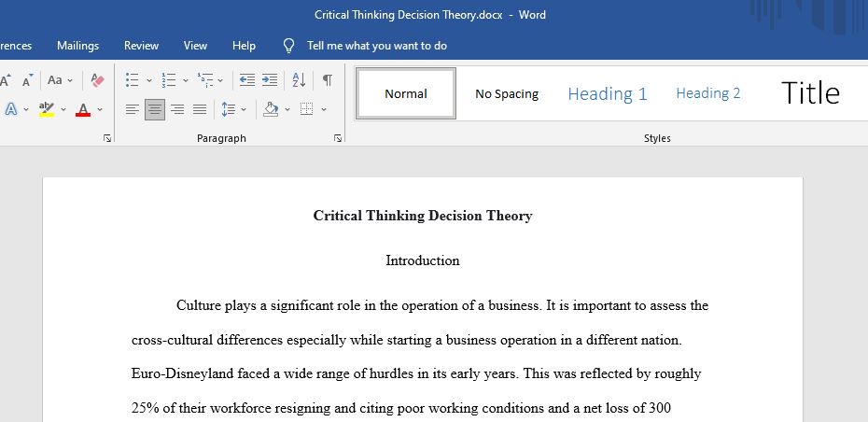Justify paragraph text

tap(200, 109)
